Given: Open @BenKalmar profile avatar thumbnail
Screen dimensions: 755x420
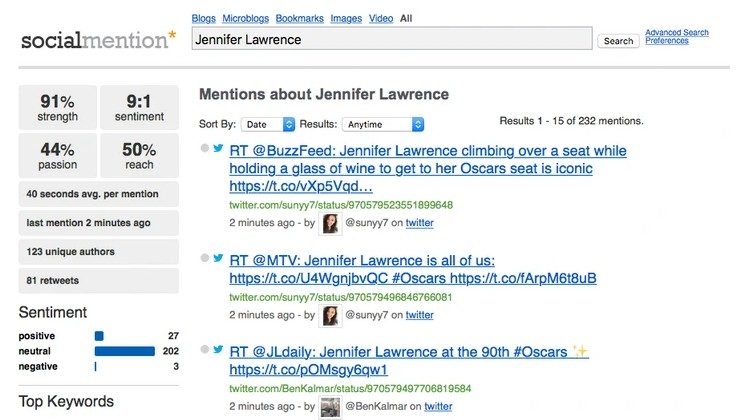Looking at the screenshot, I should 330,407.
